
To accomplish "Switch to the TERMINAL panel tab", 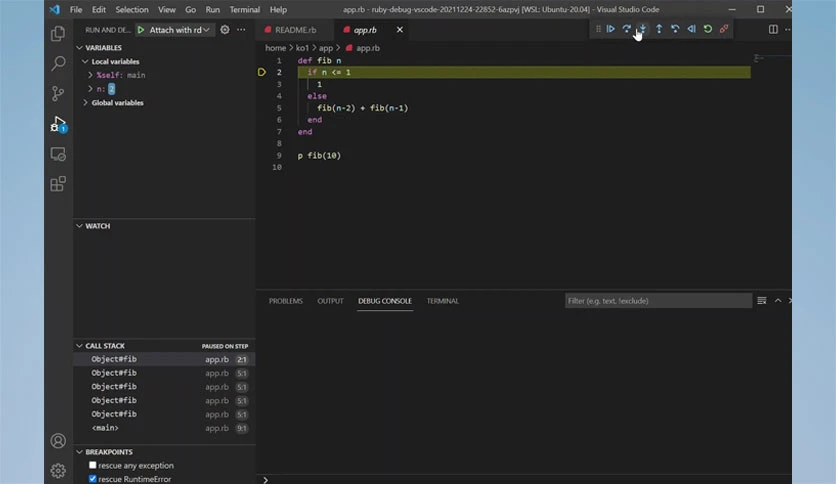I will coord(443,301).
